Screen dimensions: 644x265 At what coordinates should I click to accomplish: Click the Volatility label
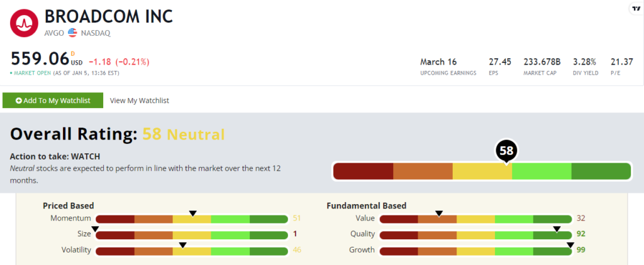pyautogui.click(x=76, y=250)
